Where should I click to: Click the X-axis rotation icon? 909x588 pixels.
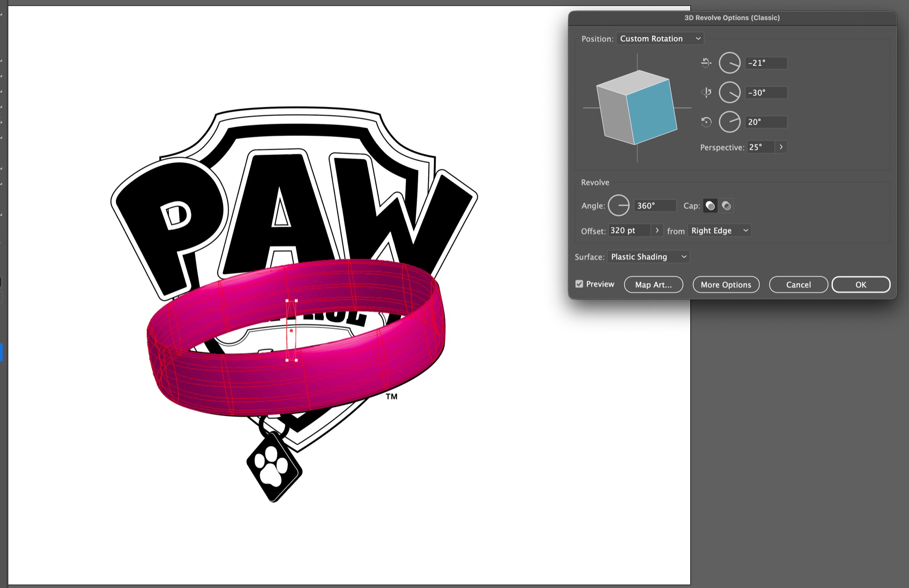(706, 63)
